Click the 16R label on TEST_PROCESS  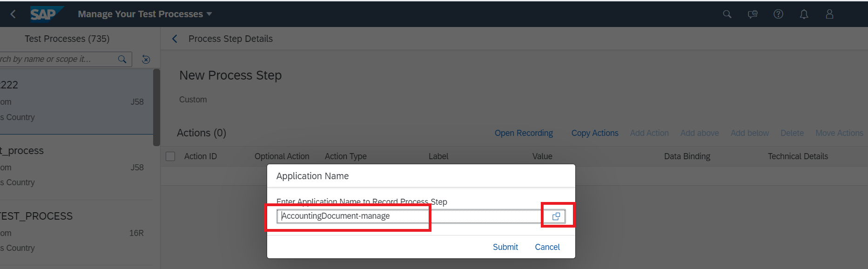pyautogui.click(x=136, y=233)
